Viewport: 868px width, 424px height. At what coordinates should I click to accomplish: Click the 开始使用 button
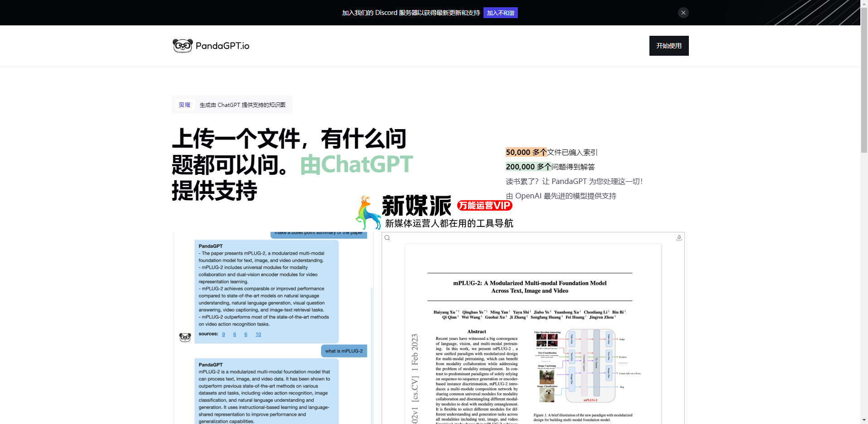(x=669, y=46)
